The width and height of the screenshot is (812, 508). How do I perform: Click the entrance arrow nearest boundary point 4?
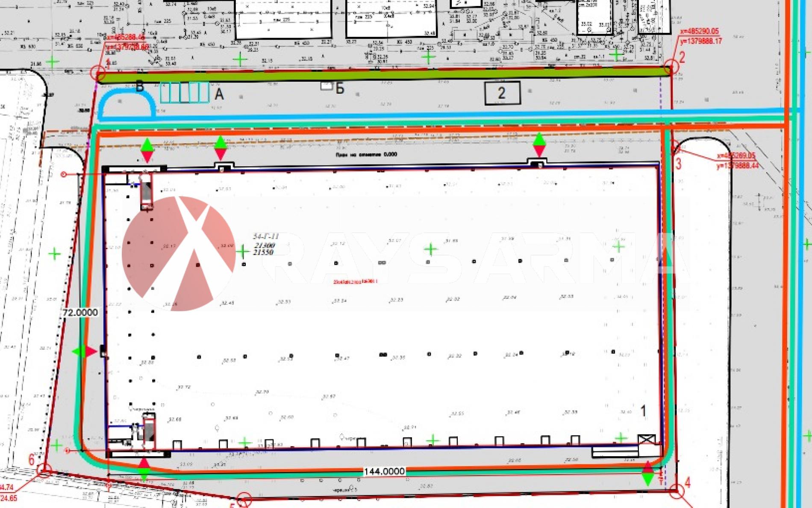(648, 473)
